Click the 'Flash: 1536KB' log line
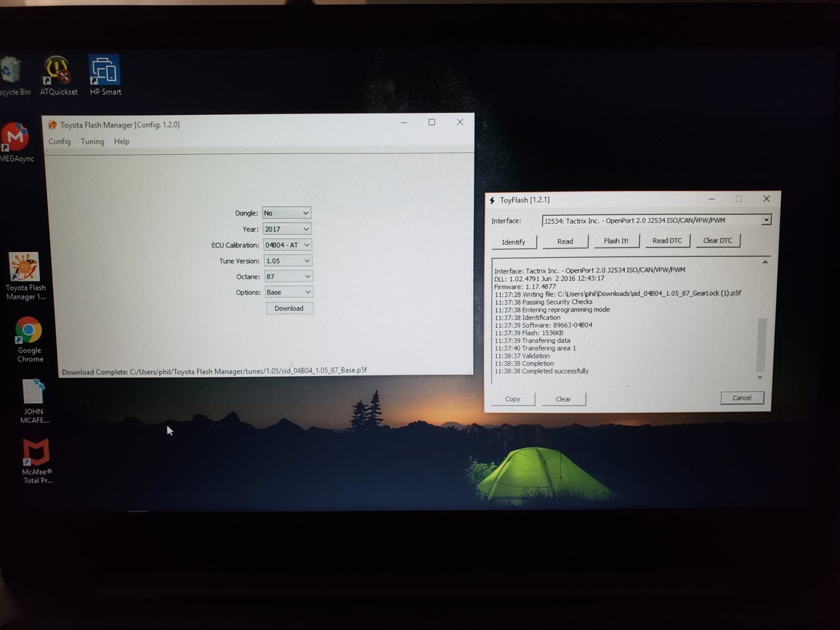840x630 pixels. click(x=529, y=333)
